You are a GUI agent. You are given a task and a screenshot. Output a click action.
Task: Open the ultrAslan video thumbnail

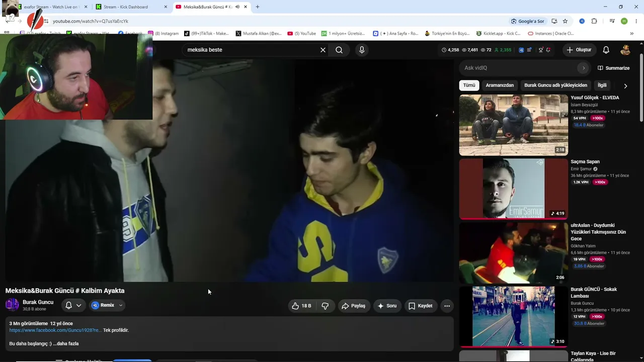pos(514,253)
